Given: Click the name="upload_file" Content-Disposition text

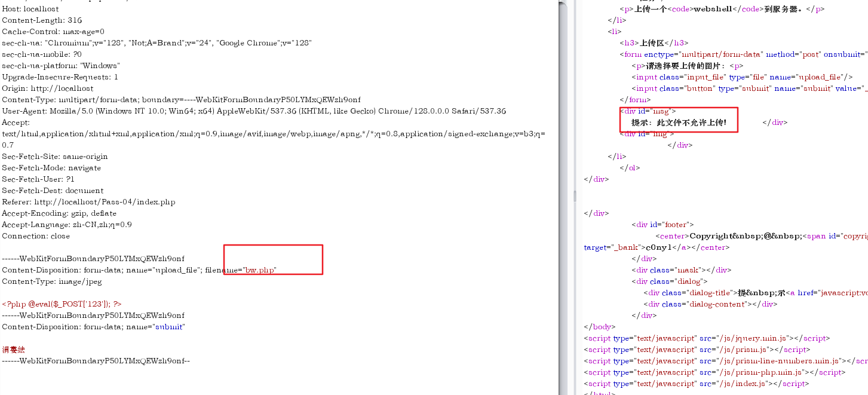Looking at the screenshot, I should (x=164, y=270).
